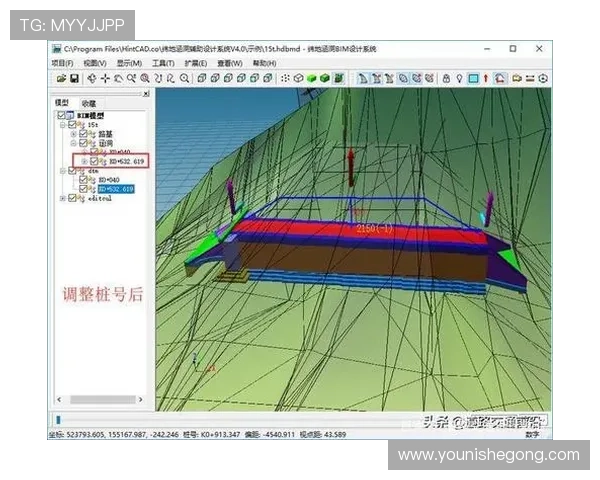The image size is (600, 480).
Task: Open the 项目(F) menu
Action: 63,63
